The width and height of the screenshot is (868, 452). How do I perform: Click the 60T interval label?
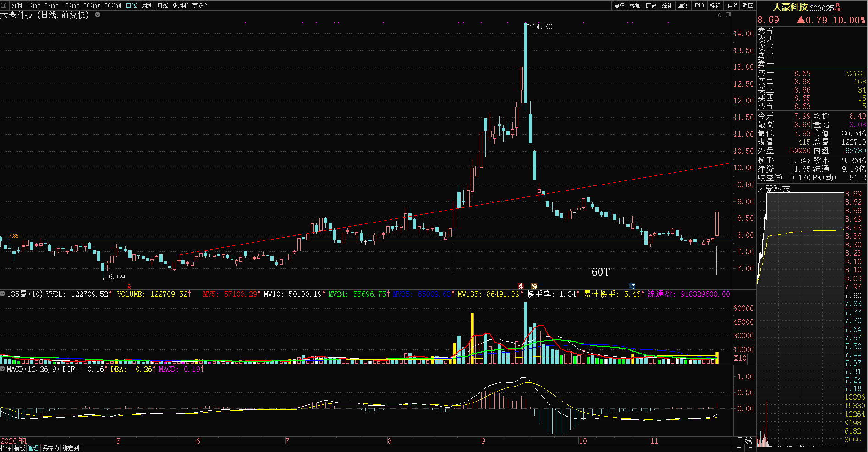click(x=600, y=272)
